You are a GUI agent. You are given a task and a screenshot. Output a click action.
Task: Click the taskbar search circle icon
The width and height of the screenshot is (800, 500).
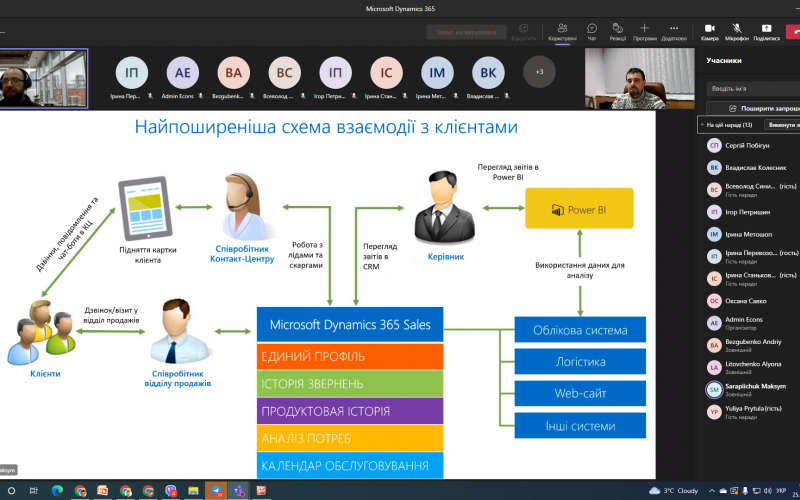11,491
